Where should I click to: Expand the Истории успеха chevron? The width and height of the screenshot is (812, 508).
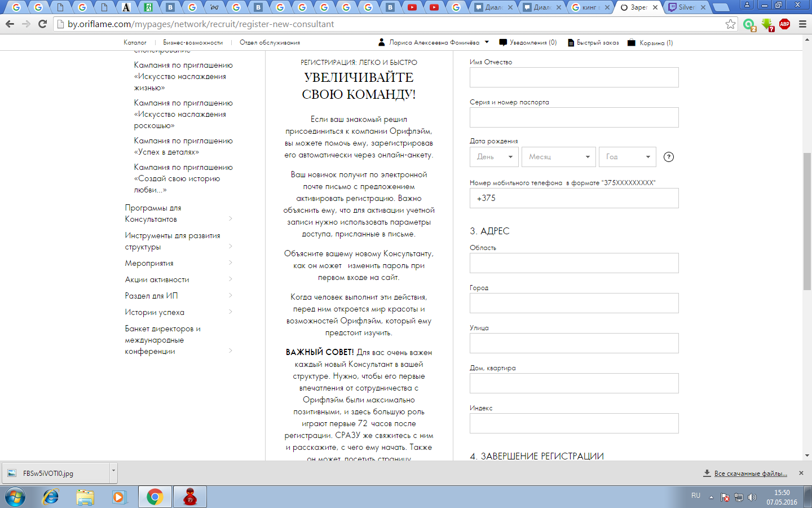tap(231, 312)
